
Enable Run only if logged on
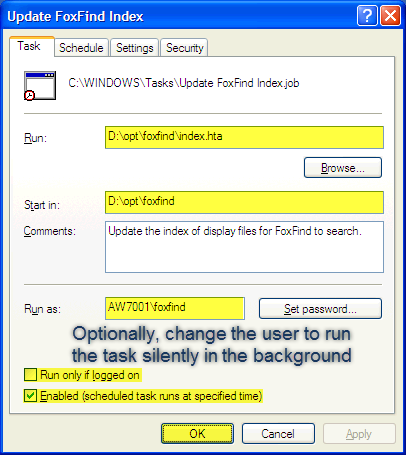[x=30, y=375]
